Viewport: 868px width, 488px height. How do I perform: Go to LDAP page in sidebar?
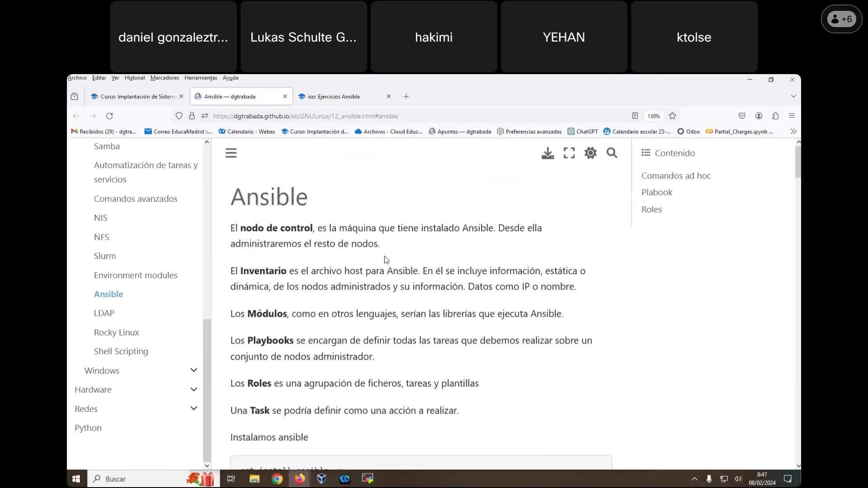point(104,313)
